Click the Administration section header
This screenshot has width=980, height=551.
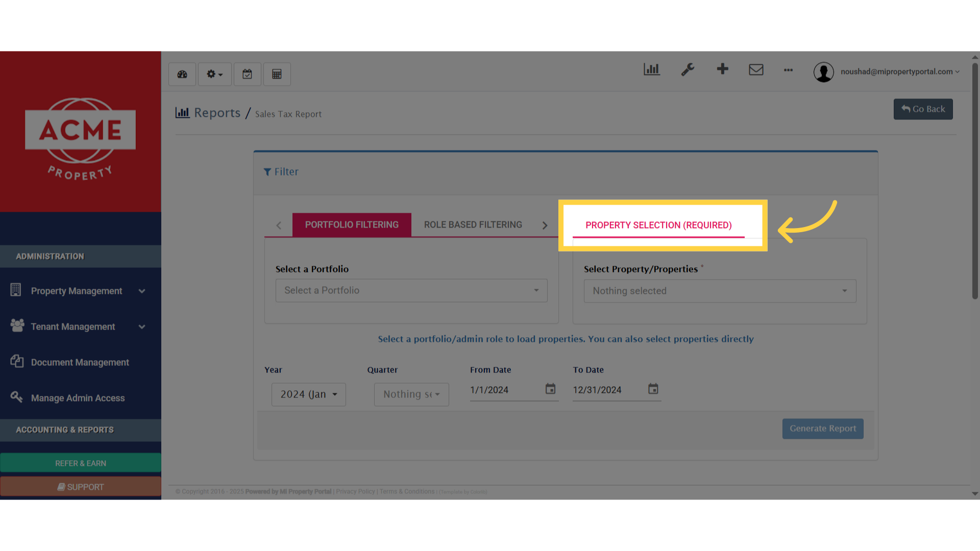[81, 257]
